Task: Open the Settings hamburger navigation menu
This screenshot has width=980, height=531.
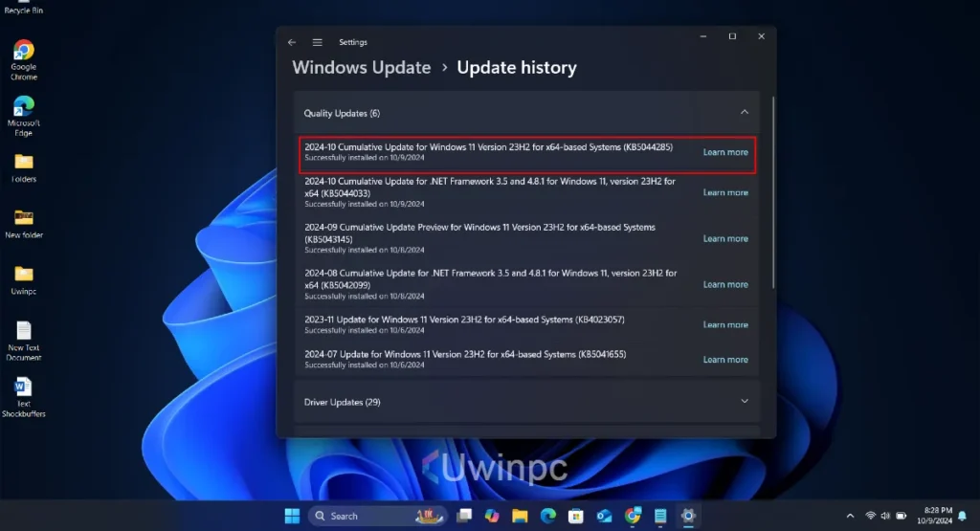Action: click(318, 42)
